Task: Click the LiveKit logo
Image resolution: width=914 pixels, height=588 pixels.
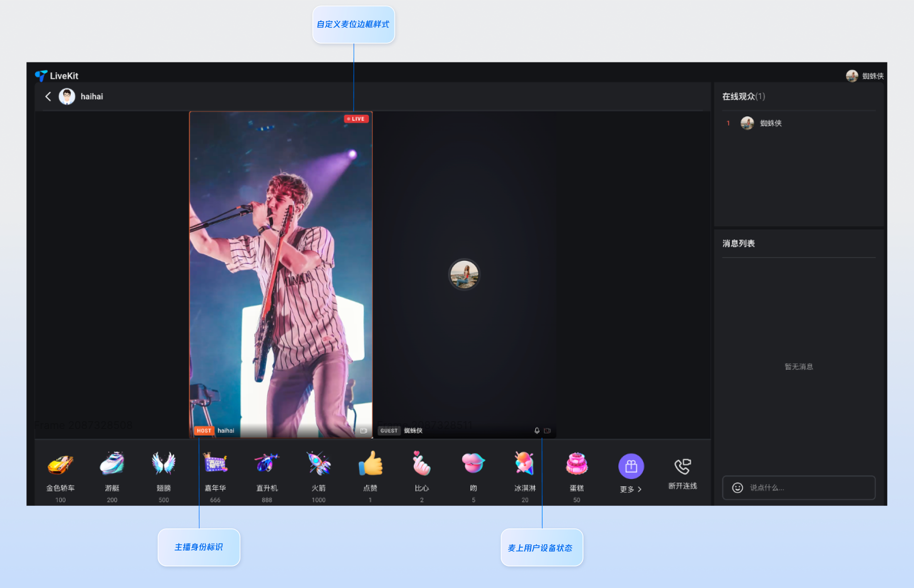Action: (57, 76)
